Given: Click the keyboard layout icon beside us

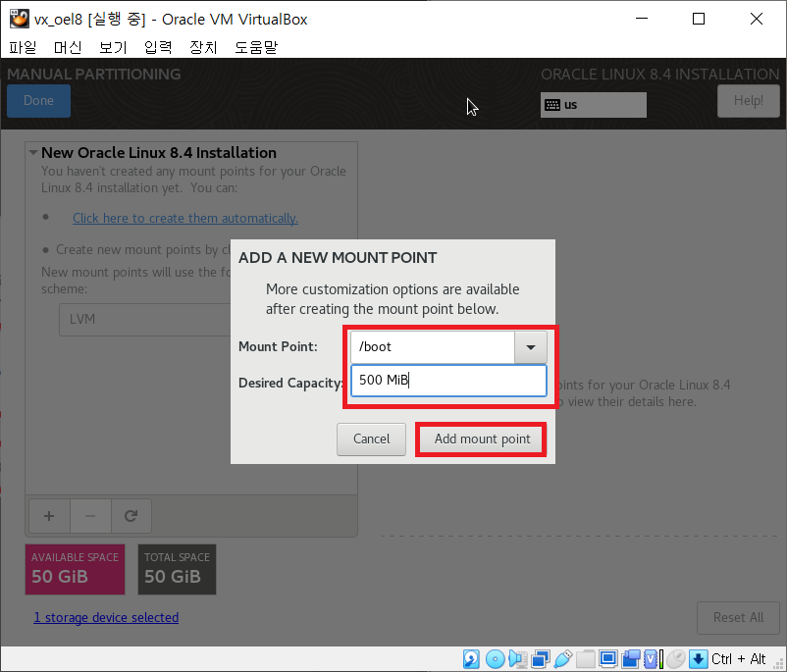Looking at the screenshot, I should coord(552,105).
